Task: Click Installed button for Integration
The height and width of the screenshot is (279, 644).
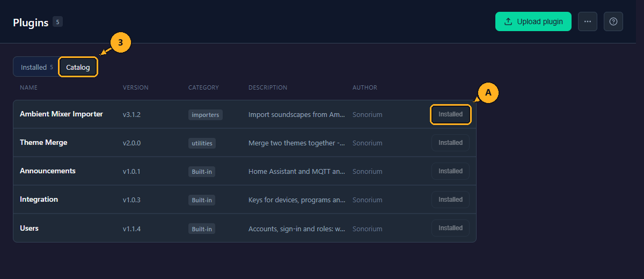Action: point(450,200)
